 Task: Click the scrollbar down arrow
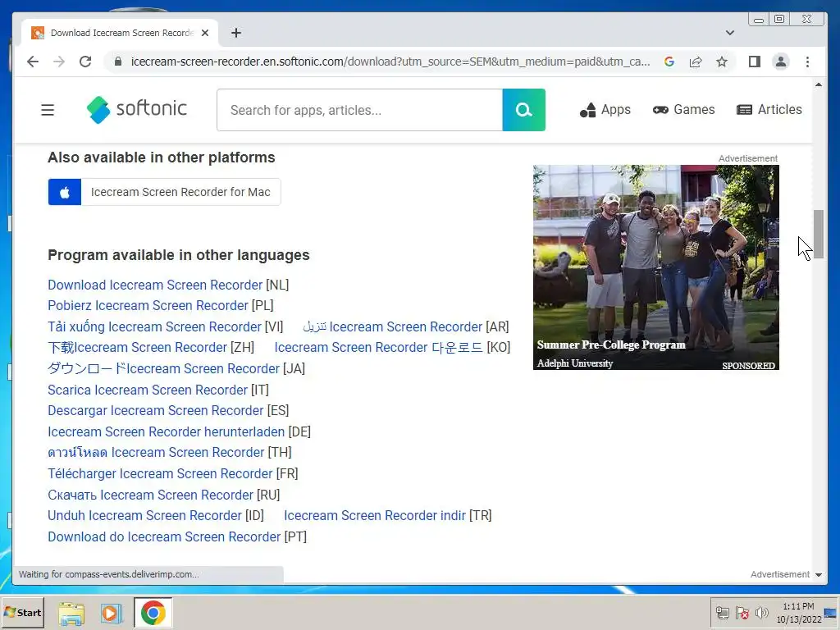tap(818, 575)
